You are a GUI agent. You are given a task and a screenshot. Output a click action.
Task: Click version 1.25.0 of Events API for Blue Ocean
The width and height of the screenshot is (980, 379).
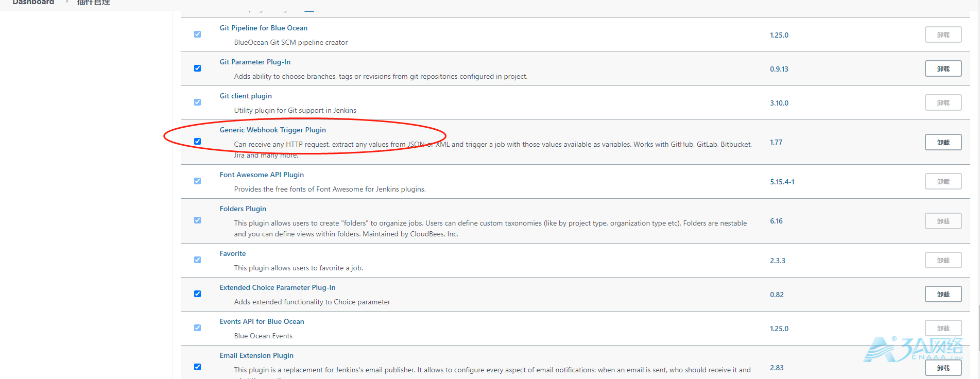[779, 329]
